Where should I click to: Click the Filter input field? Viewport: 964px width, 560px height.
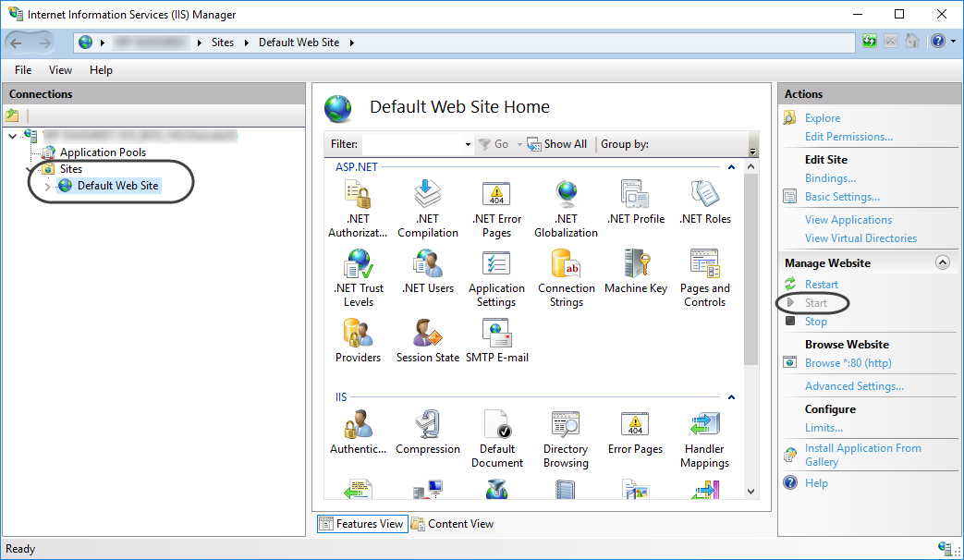pos(412,144)
